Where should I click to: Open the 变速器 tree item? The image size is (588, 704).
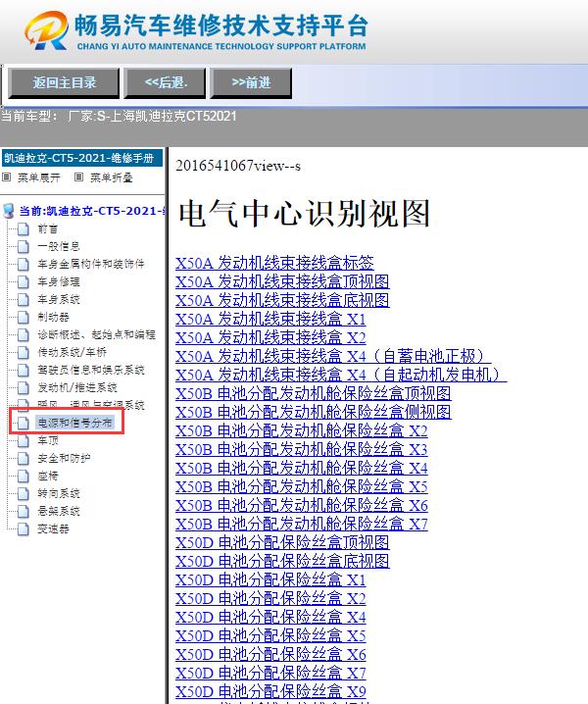pyautogui.click(x=53, y=528)
